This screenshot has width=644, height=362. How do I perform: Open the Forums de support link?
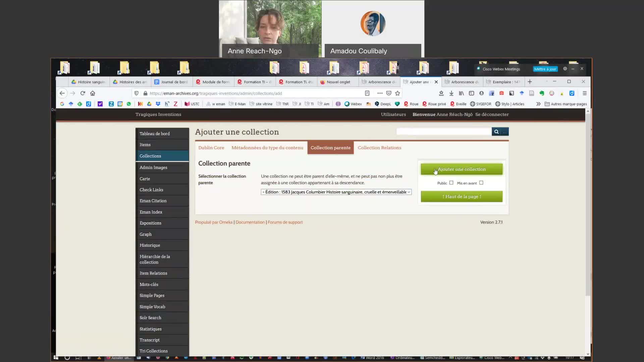coord(285,222)
